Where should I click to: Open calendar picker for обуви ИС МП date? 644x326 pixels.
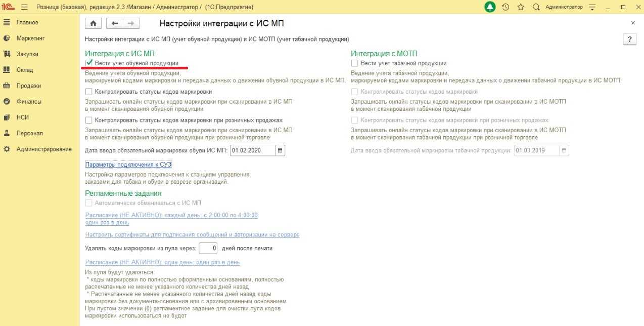coord(281,150)
